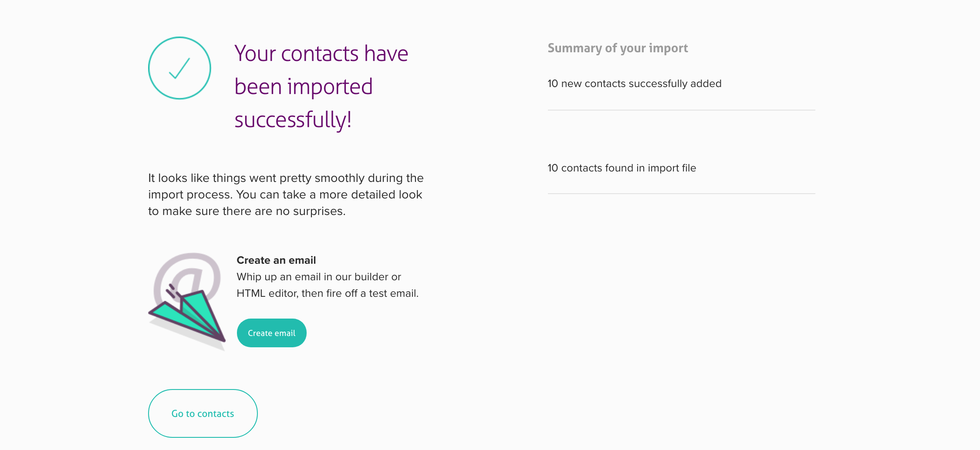Click the teal success checkmark icon

tap(179, 68)
